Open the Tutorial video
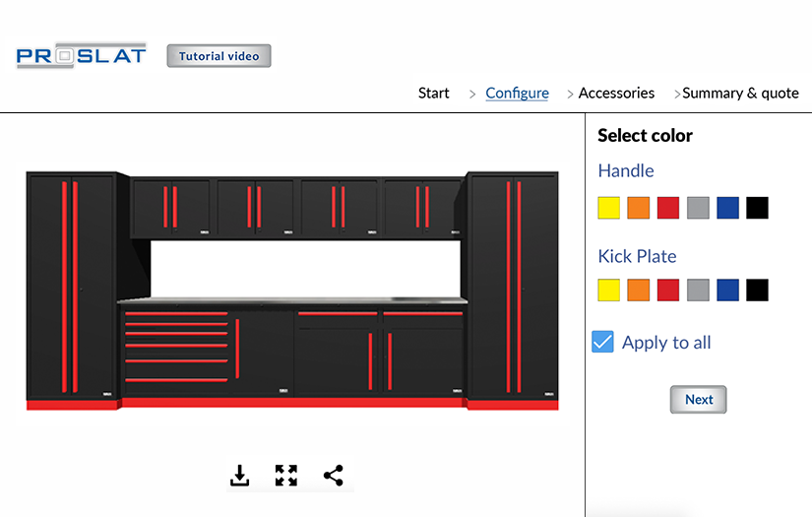Screen dimensions: 812x517 [219, 56]
